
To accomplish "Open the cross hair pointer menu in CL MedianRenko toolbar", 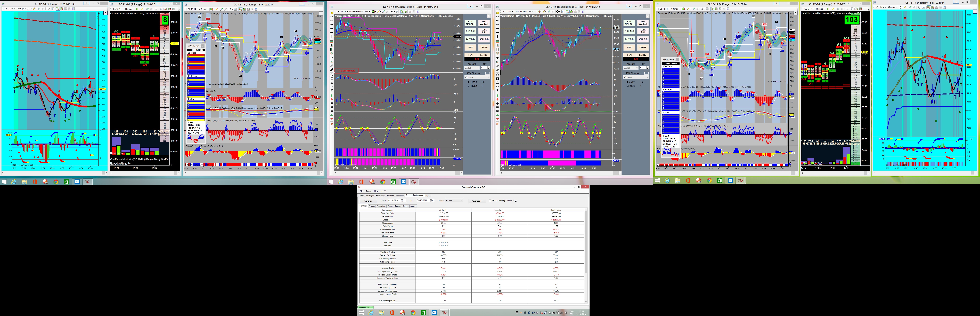I will (x=558, y=11).
